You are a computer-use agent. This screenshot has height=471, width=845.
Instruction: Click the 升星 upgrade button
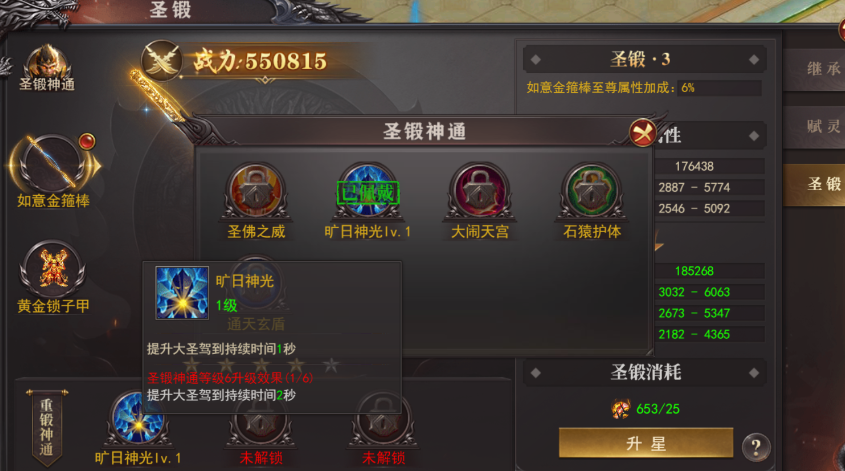tap(646, 443)
